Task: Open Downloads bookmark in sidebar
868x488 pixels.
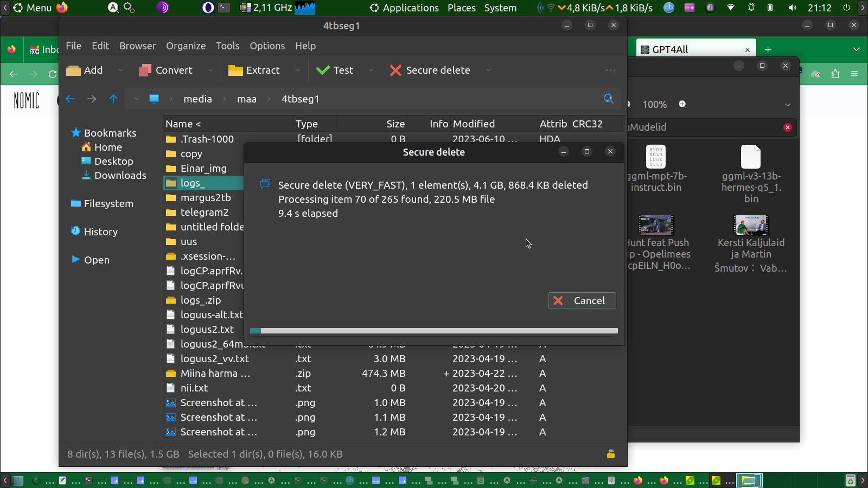Action: point(120,175)
